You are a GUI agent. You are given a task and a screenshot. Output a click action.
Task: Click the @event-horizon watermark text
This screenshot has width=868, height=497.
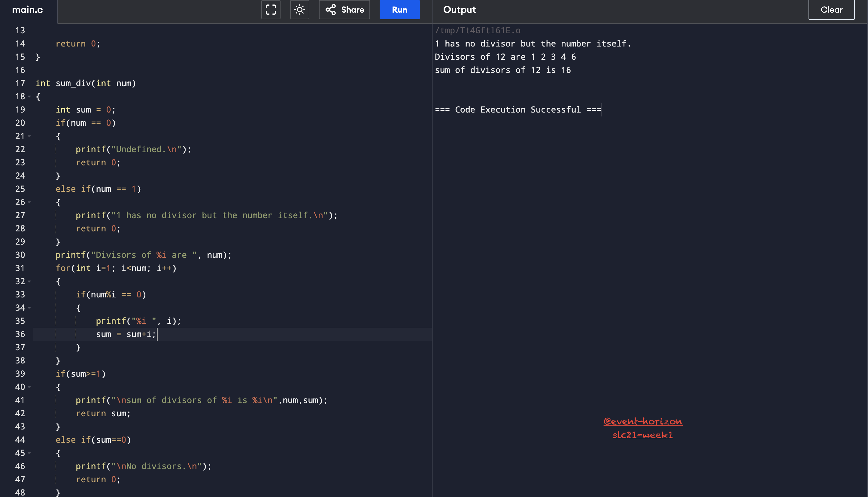pos(643,421)
